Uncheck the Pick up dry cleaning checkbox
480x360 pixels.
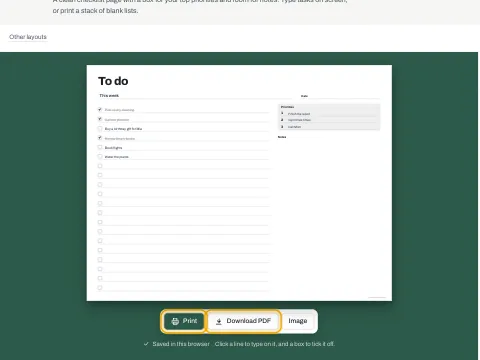pyautogui.click(x=100, y=109)
